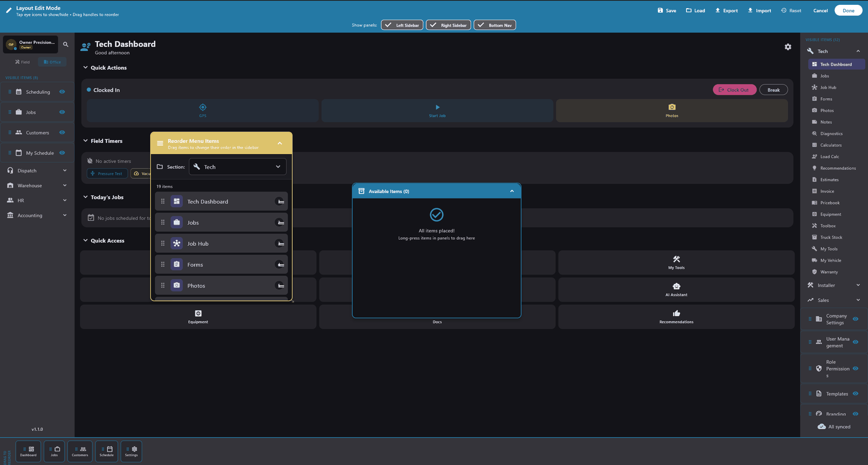Click the Jobs row move icon in reorder list
Screen dimensions: 868x465
tap(280, 222)
